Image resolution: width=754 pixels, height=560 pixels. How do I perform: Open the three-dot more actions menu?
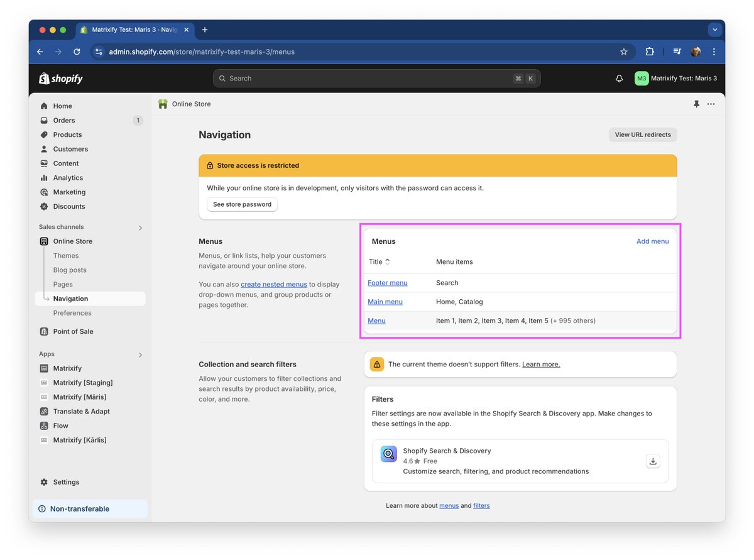711,104
